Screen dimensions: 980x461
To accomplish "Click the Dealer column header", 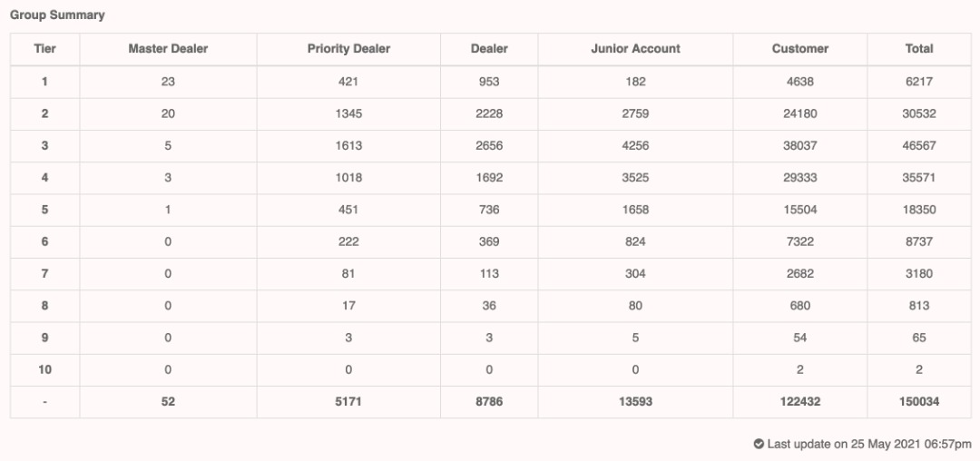I will click(489, 49).
